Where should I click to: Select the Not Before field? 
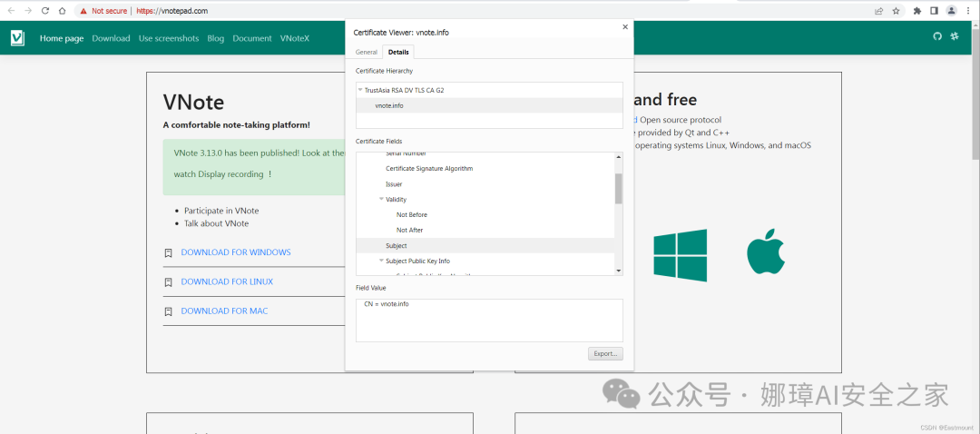pos(485,214)
